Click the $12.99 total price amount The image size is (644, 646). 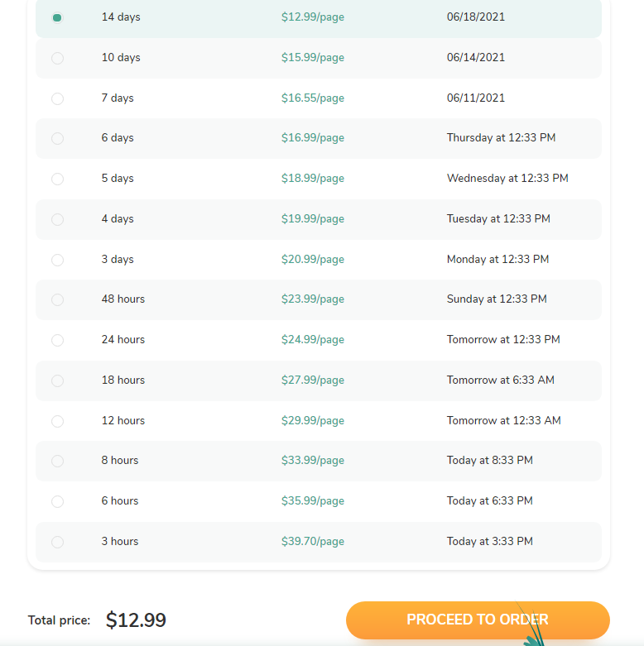pyautogui.click(x=136, y=620)
